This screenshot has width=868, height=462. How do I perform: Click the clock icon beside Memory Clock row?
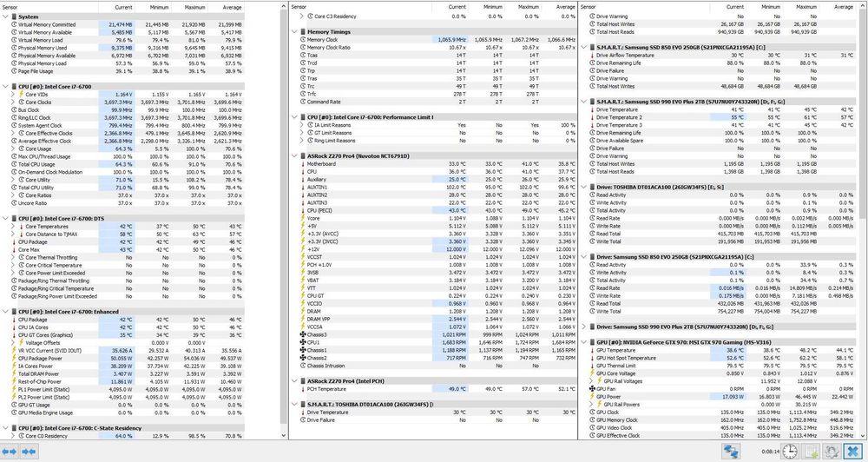coord(302,40)
